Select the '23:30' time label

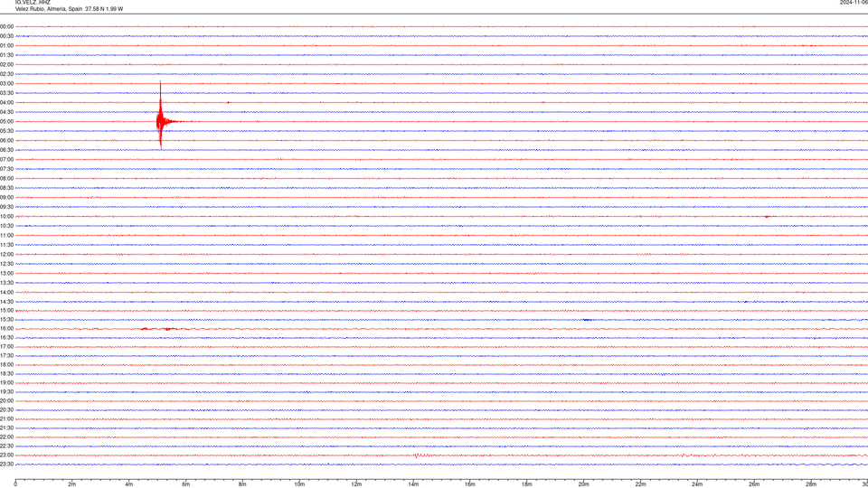[6, 465]
